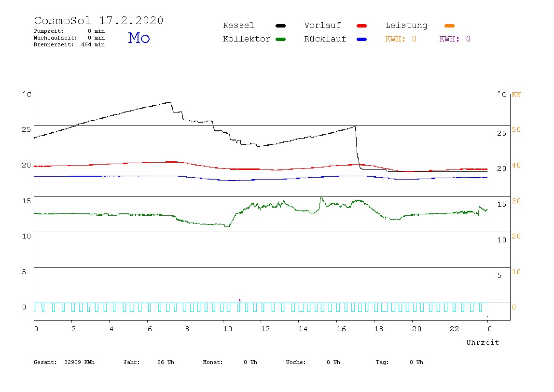Click the left-axis °C unit label

(x=27, y=94)
